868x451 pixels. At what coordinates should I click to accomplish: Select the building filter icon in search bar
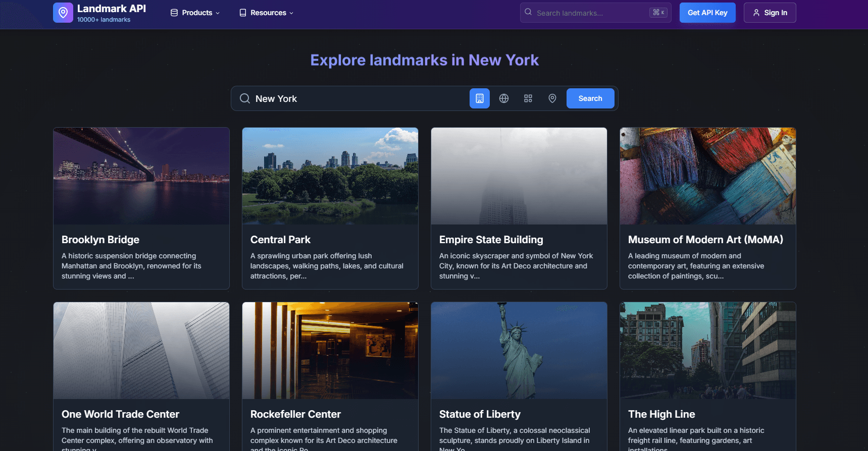tap(480, 98)
